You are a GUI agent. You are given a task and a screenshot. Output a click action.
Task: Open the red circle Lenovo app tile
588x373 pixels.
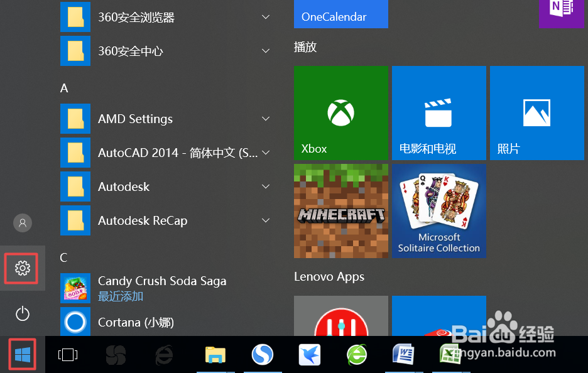pos(341,316)
